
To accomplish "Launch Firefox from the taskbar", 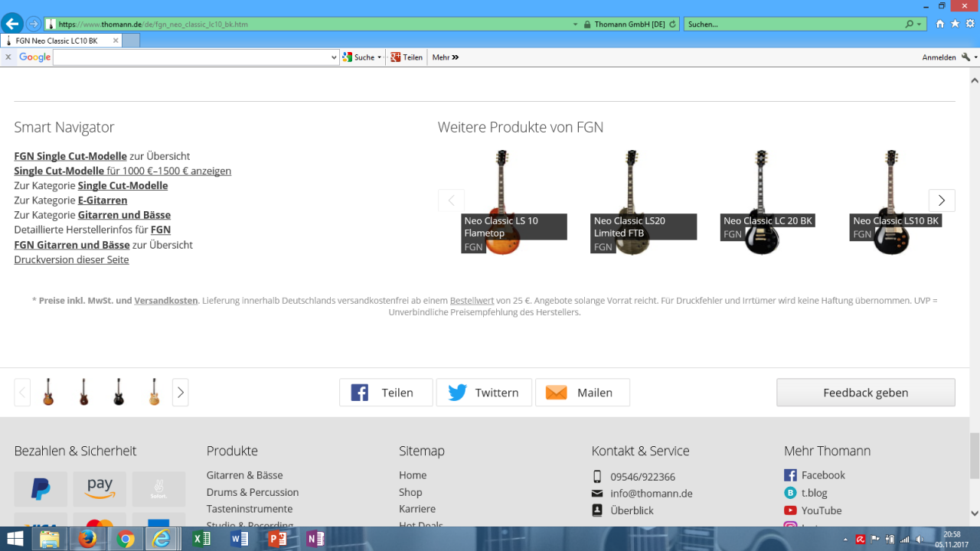I will pyautogui.click(x=87, y=539).
